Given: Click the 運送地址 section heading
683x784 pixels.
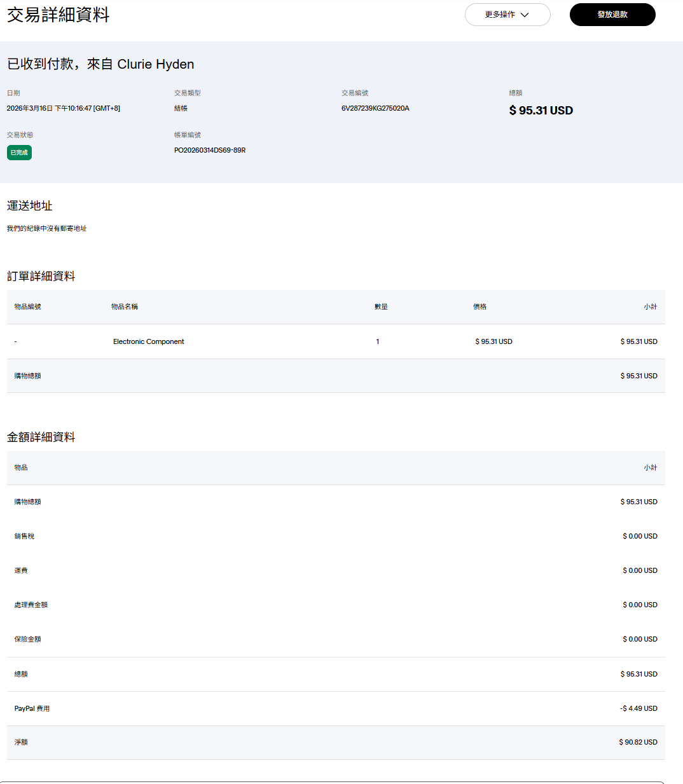Looking at the screenshot, I should click(30, 205).
